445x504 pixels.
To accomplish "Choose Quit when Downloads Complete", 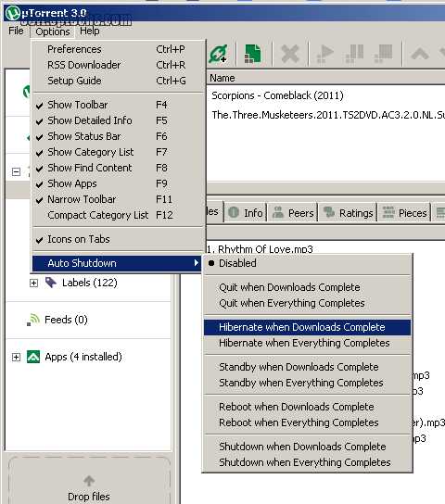I will (x=308, y=287).
